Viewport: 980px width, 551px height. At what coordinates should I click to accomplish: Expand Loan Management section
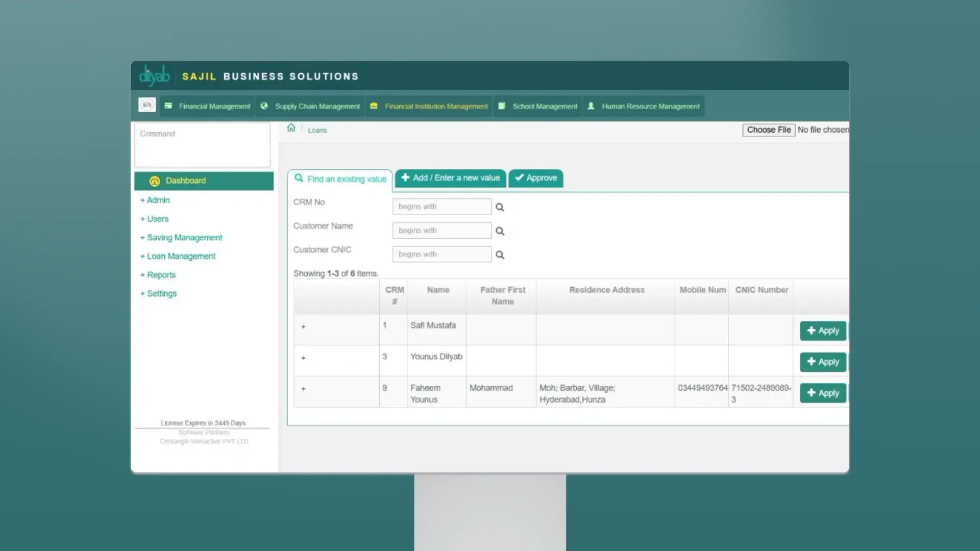(x=178, y=256)
